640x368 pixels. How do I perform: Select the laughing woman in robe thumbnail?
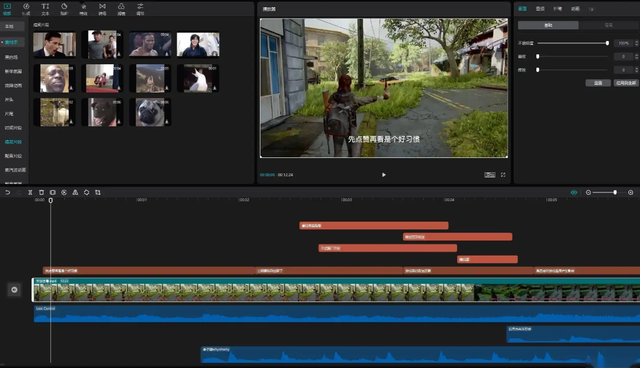pos(198,44)
